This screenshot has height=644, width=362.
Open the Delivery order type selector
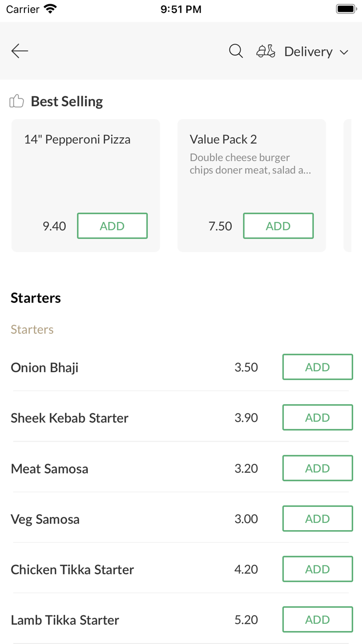pos(308,52)
